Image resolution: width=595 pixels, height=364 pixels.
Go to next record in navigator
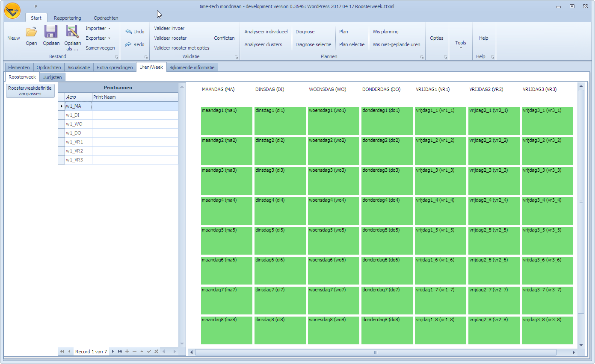pyautogui.click(x=113, y=352)
